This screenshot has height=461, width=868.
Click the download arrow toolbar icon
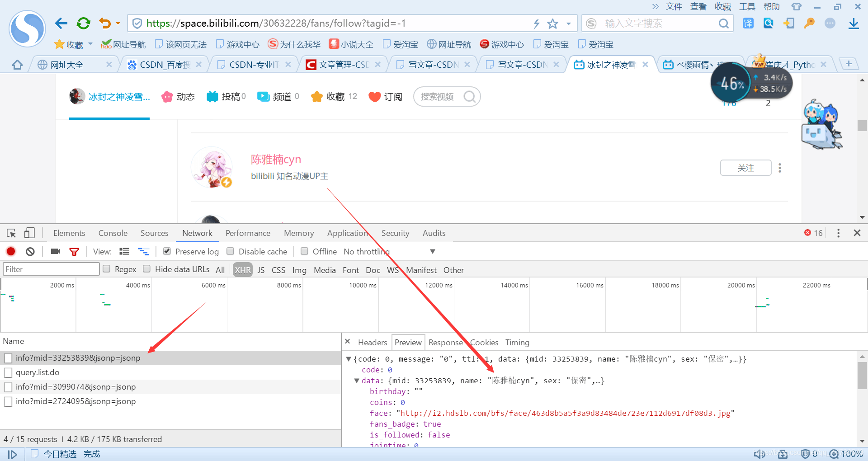(x=854, y=24)
